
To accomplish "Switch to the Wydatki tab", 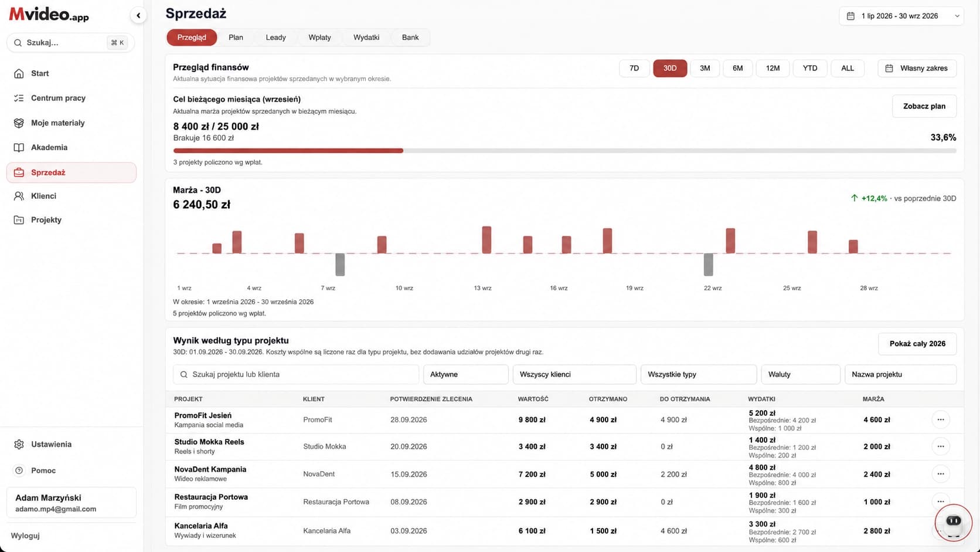I will click(x=366, y=38).
